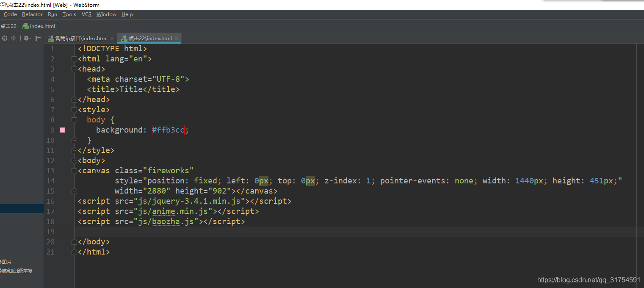Click the js/baozha.js script path

pyautogui.click(x=166, y=222)
